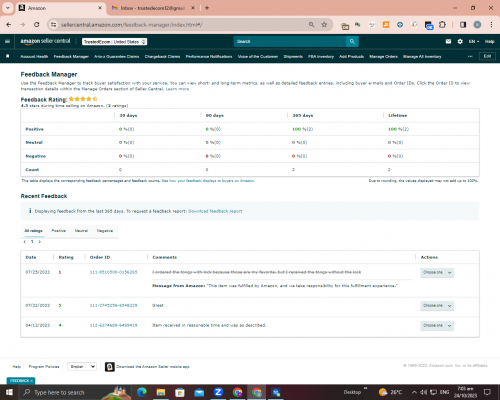The width and height of the screenshot is (500, 400).
Task: Click the site information icon in address bar
Action: pos(53,25)
